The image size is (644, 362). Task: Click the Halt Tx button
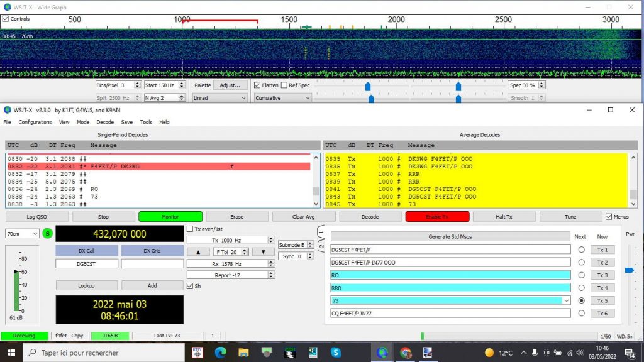point(504,217)
